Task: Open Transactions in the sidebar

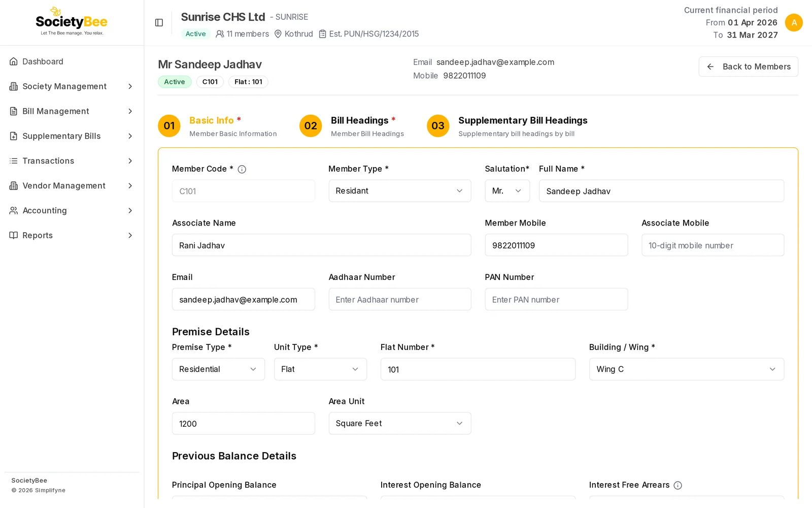Action: [72, 161]
